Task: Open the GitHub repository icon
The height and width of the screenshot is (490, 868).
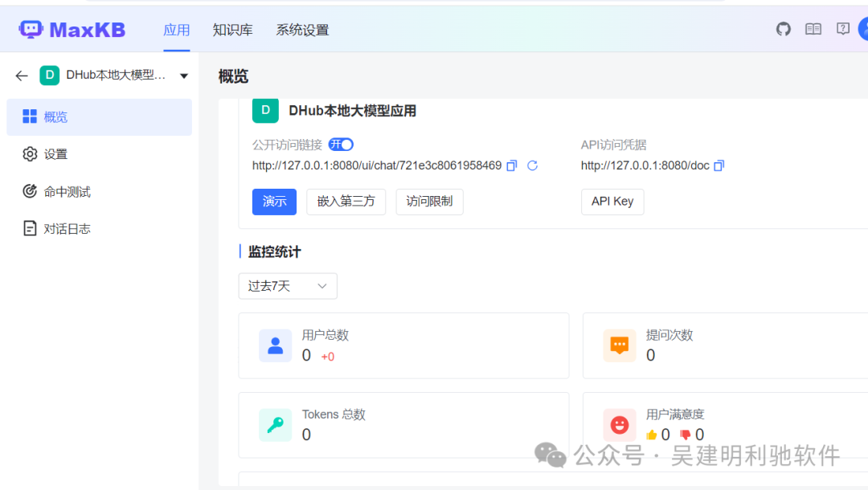Action: click(784, 29)
